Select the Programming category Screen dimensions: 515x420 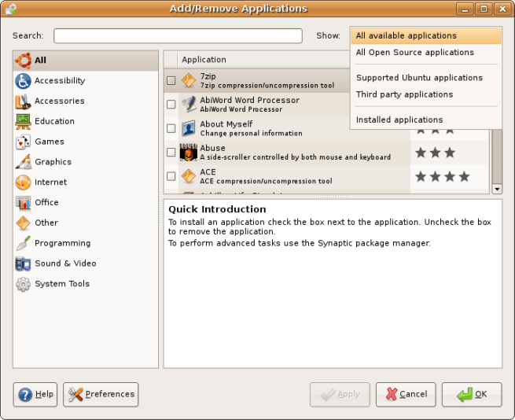86,244
